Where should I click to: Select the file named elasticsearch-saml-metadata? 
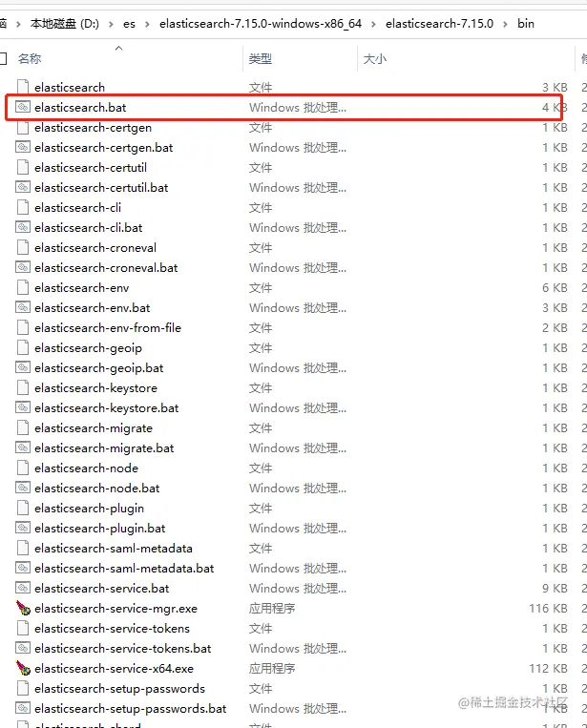114,549
